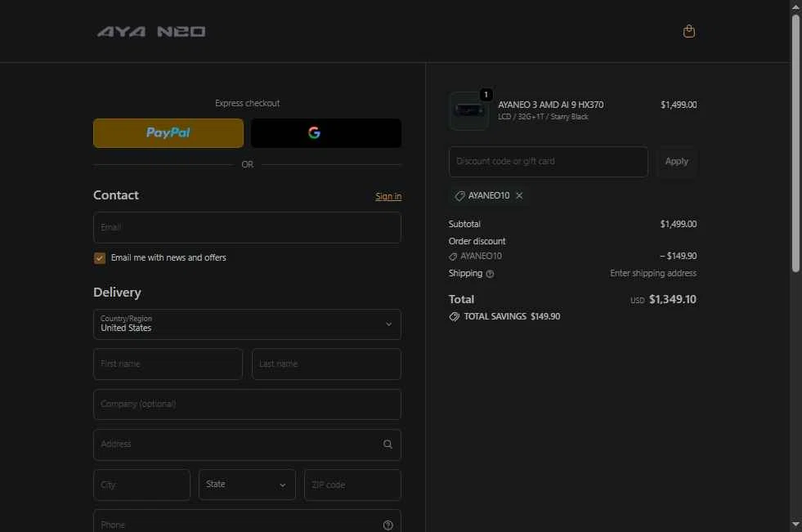The height and width of the screenshot is (532, 802).
Task: Click the AYANEO 3 AMD AI 9 HX370 product name
Action: click(x=551, y=105)
